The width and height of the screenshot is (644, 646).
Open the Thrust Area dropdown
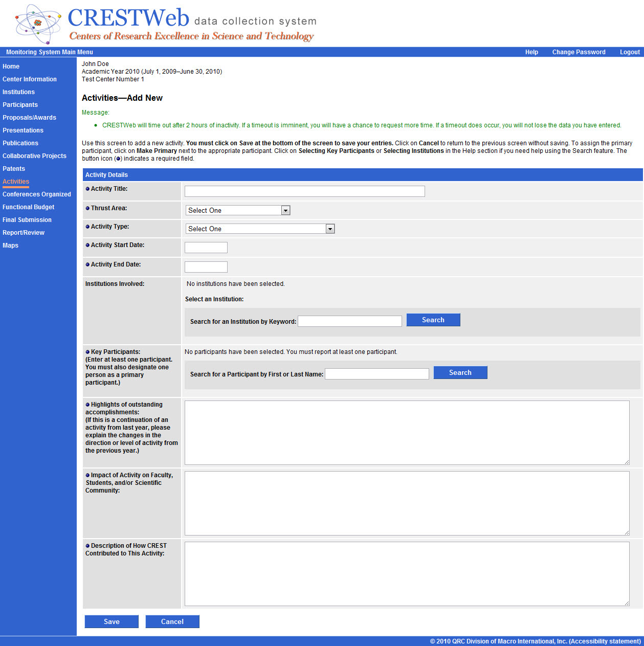(238, 210)
